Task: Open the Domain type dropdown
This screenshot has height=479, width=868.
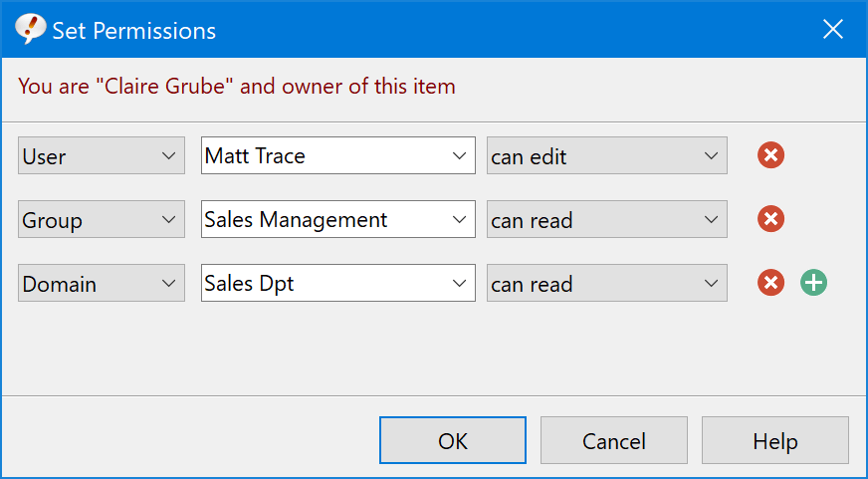Action: click(x=102, y=283)
